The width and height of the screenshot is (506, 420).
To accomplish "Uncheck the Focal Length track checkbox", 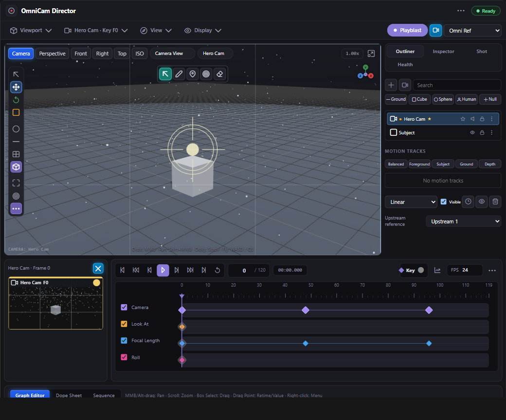I will pyautogui.click(x=124, y=340).
